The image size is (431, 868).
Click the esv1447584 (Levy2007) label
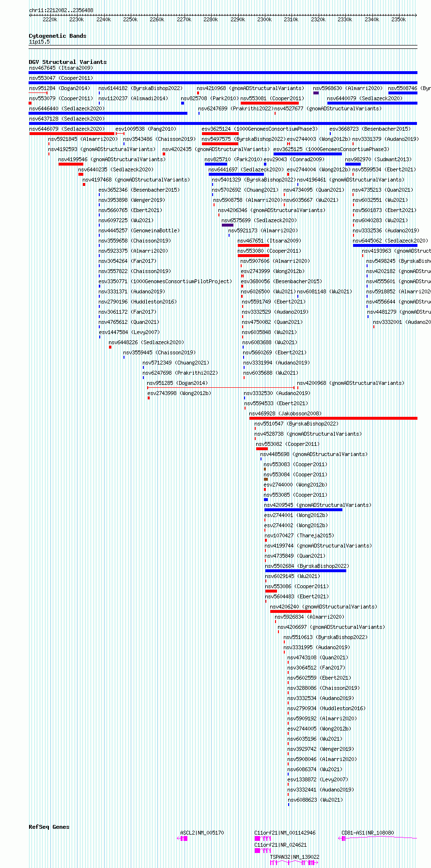pos(129,332)
